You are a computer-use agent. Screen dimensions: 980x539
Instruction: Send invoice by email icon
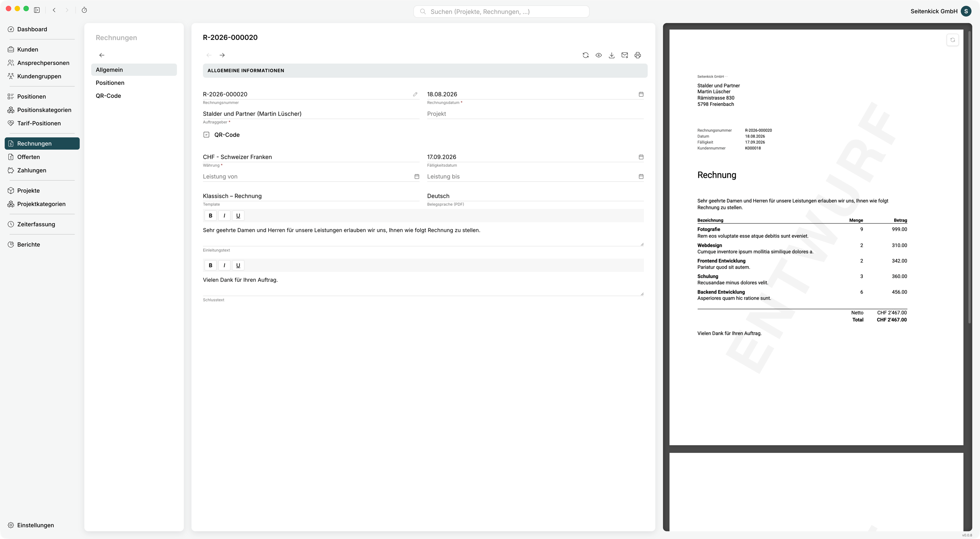coord(624,55)
